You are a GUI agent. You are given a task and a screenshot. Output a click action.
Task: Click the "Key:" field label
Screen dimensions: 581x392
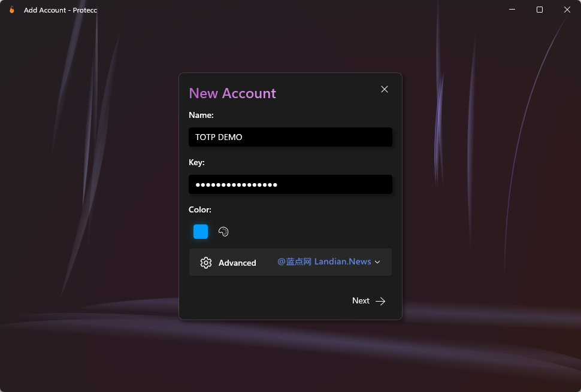(x=196, y=162)
